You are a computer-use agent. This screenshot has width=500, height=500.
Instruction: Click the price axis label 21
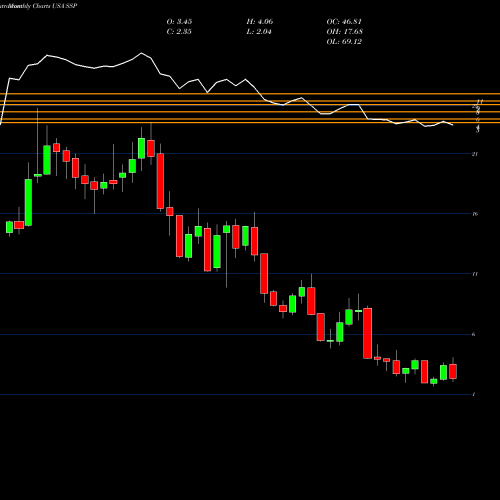(475, 154)
